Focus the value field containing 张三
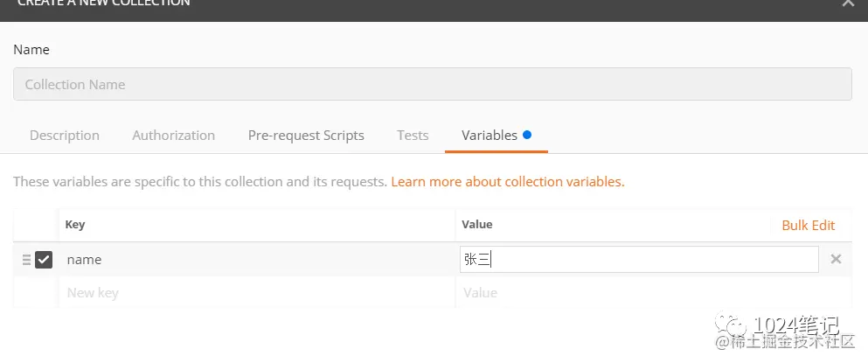The image size is (868, 363). point(638,260)
